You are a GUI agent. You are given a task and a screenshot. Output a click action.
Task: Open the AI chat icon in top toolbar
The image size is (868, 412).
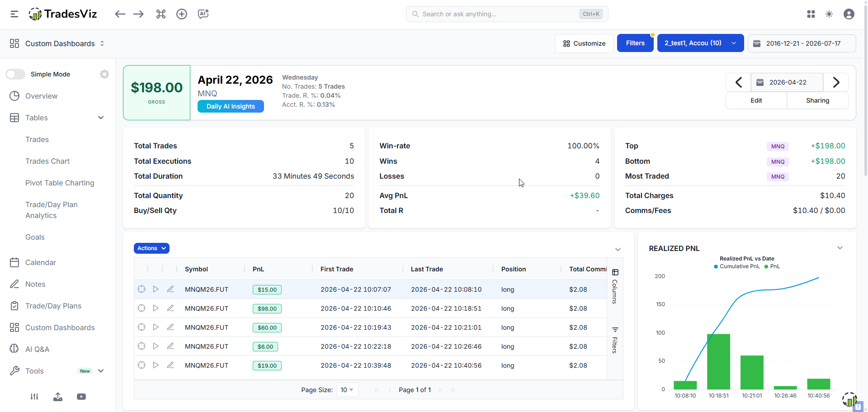tap(203, 14)
